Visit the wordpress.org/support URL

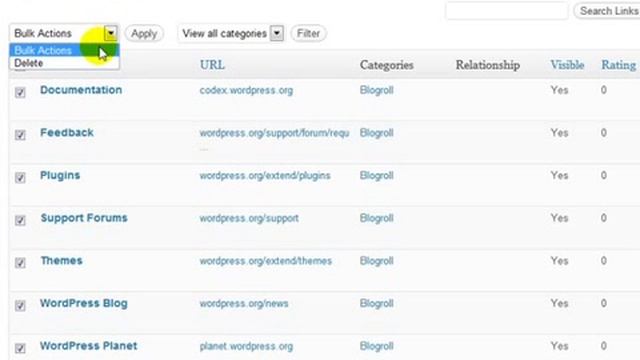pos(249,218)
